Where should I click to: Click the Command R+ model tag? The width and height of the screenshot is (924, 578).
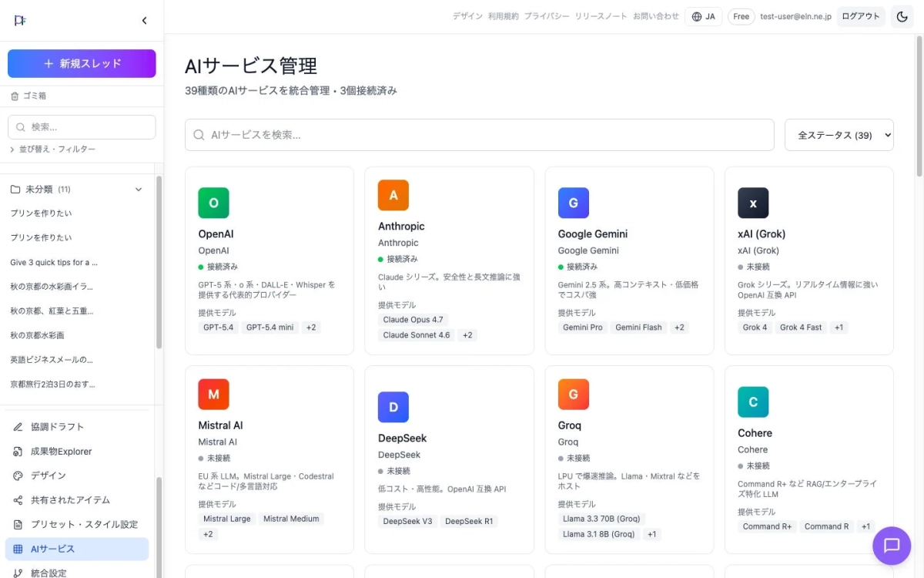pyautogui.click(x=767, y=526)
